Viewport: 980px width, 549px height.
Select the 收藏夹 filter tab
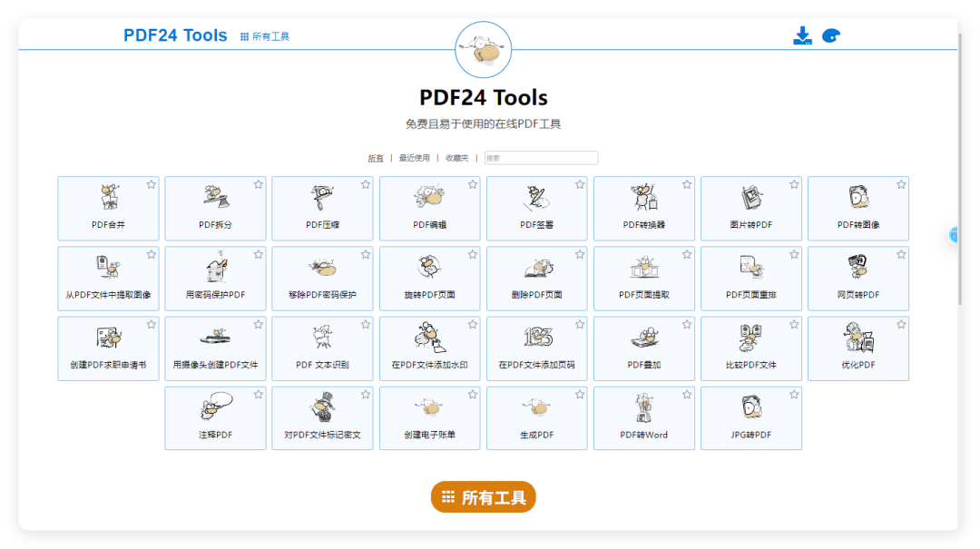456,158
